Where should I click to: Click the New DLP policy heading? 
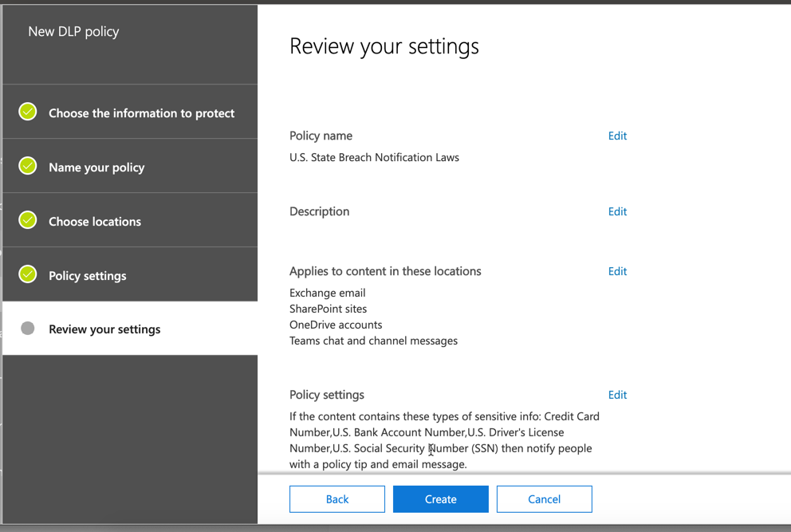pos(73,32)
